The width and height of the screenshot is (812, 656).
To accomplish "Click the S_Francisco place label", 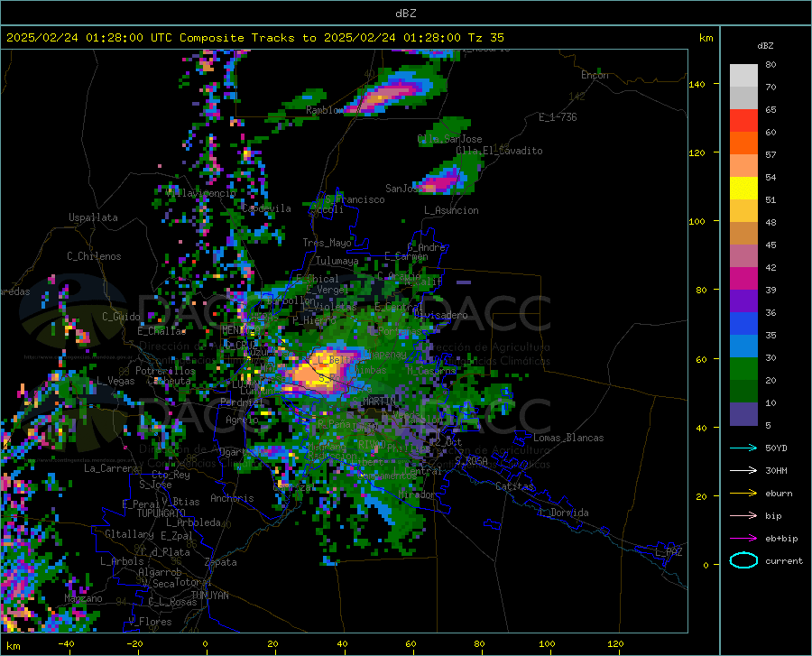I will click(x=355, y=199).
